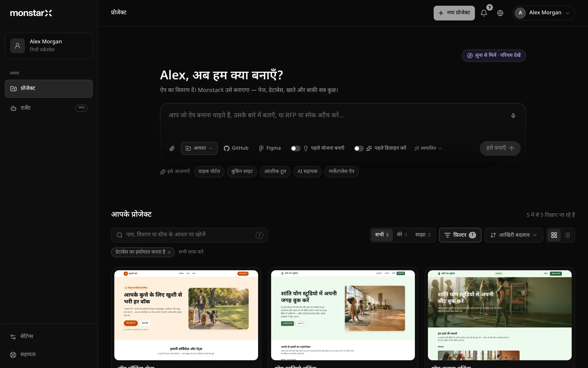The image size is (588, 368).
Task: Click the paperclip attach file icon
Action: [x=172, y=148]
